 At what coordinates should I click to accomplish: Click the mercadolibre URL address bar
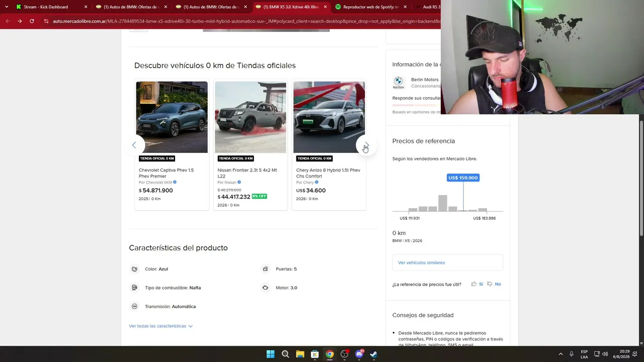point(246,21)
